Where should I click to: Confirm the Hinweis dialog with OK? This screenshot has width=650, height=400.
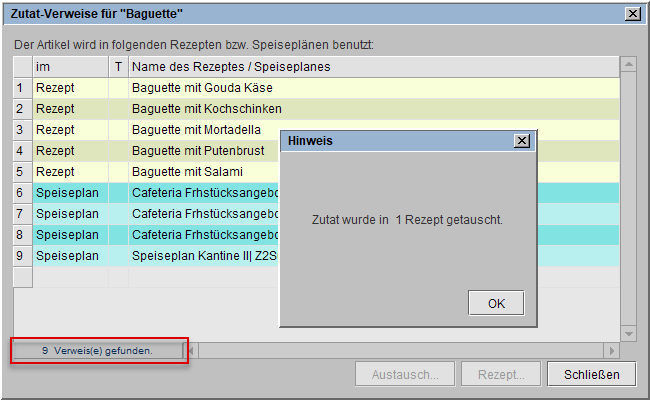496,303
